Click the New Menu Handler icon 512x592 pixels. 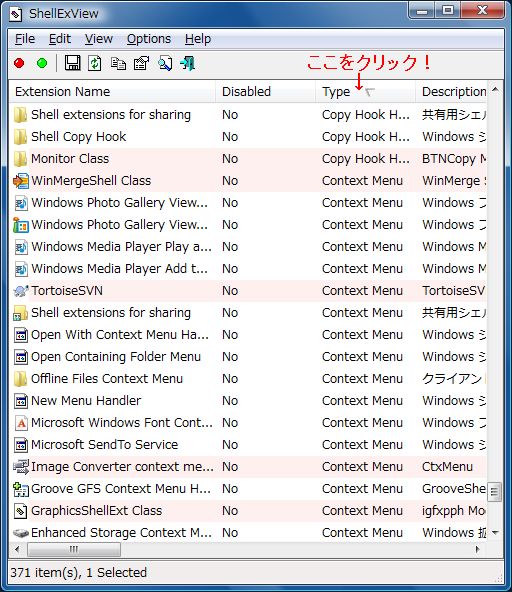click(21, 401)
